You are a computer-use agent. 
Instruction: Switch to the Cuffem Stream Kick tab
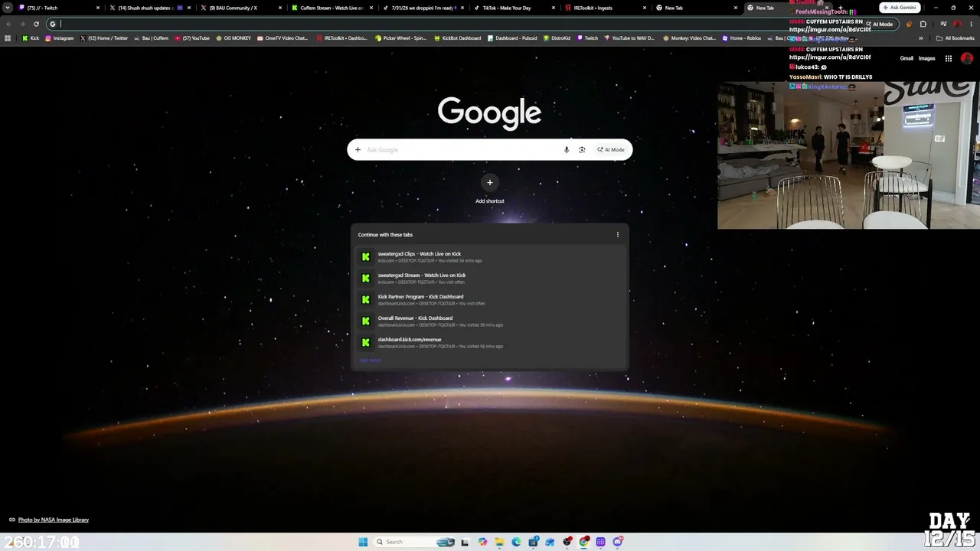click(x=333, y=8)
